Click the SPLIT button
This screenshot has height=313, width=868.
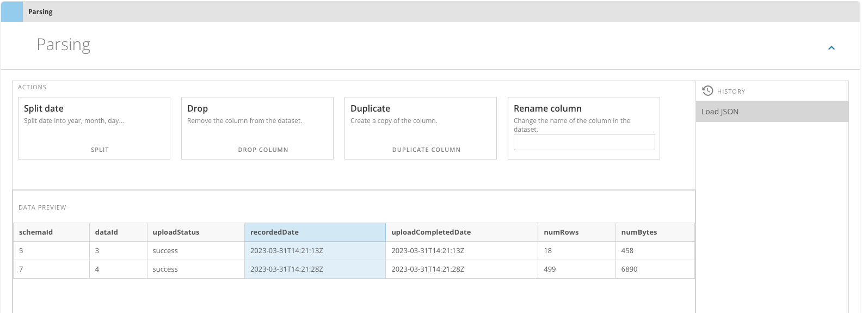point(100,150)
